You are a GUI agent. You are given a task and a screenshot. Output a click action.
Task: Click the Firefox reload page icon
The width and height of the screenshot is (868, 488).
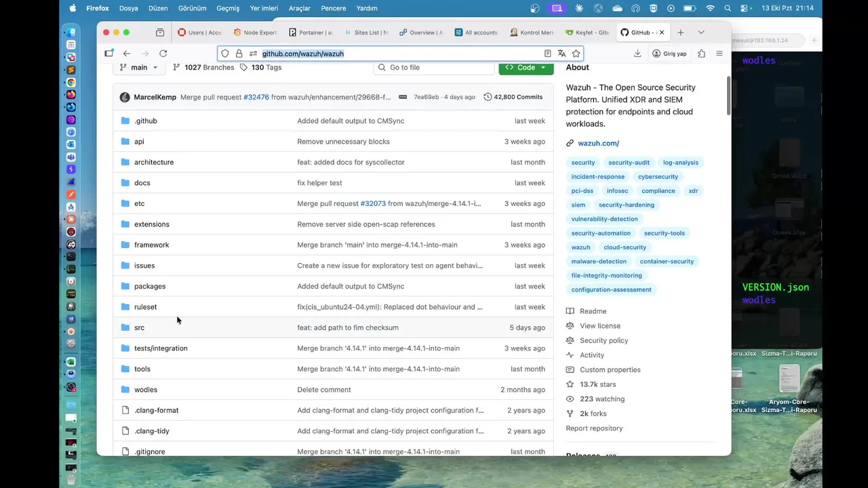point(163,54)
